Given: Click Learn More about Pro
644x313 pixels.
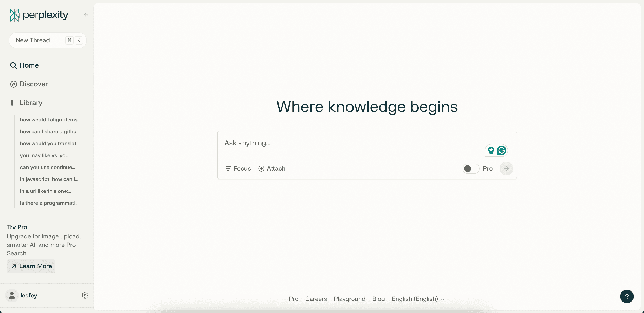Looking at the screenshot, I should point(31,266).
